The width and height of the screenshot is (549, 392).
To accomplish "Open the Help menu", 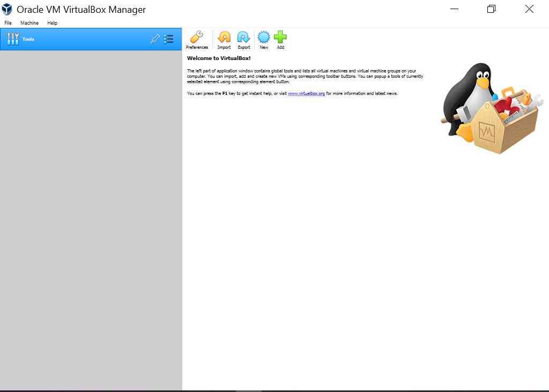I will click(52, 23).
